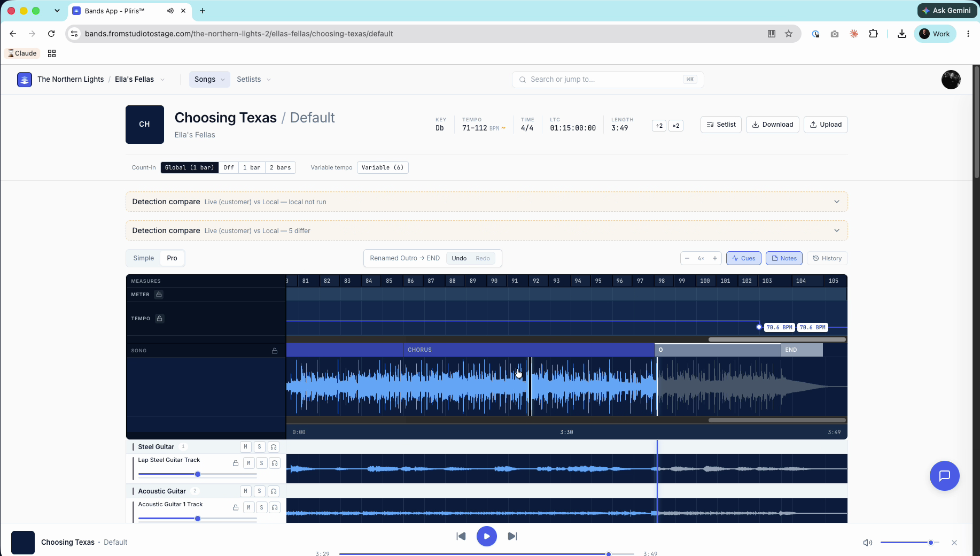Set count-in to 1 bar
This screenshot has height=556, width=980.
click(252, 167)
